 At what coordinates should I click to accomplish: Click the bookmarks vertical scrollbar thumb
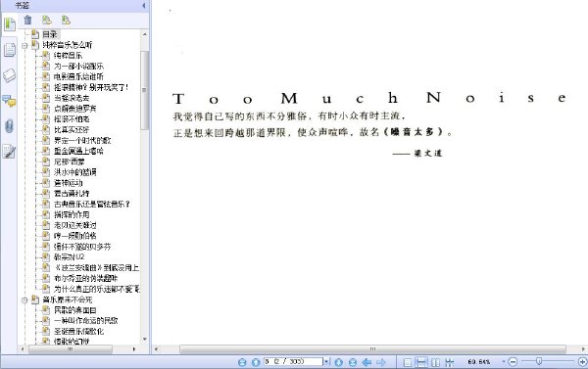(x=144, y=90)
